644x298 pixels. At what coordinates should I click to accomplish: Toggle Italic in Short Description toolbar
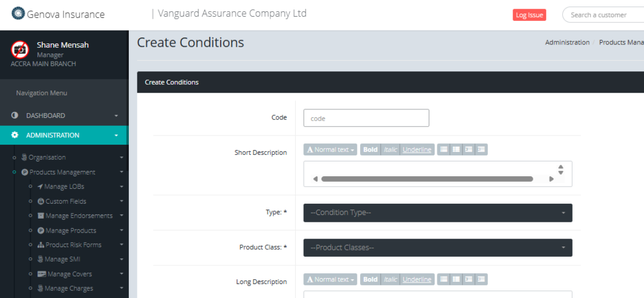click(x=390, y=150)
